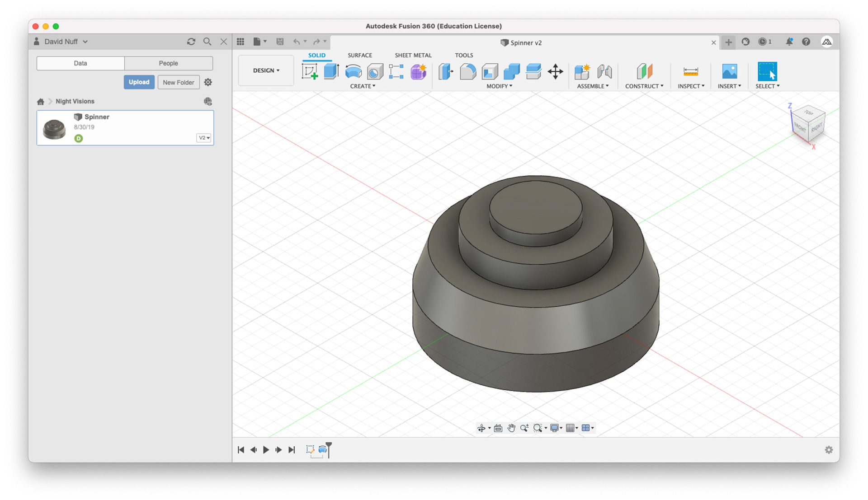Viewport: 868px width, 500px height.
Task: Select the Insert Decal tool
Action: tap(729, 71)
